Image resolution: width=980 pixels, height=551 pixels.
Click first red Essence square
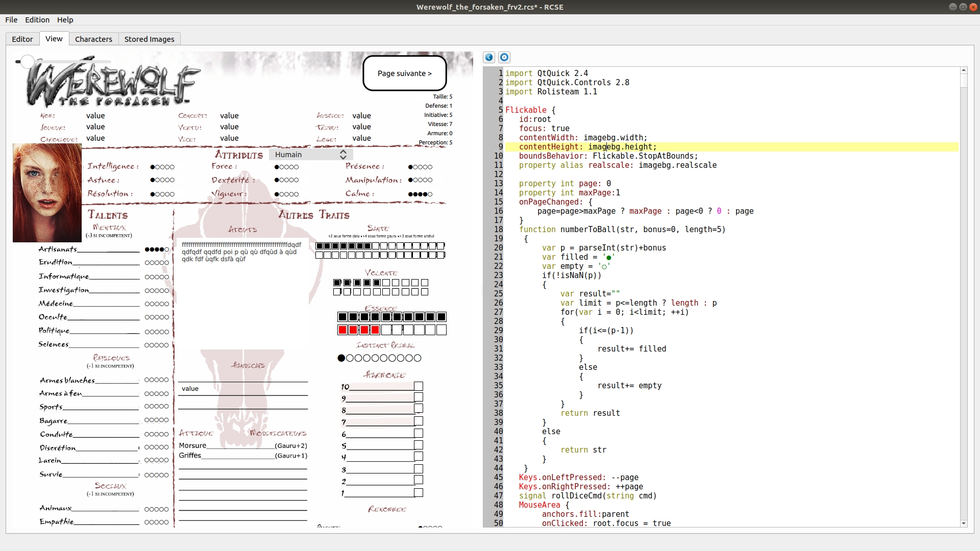click(x=342, y=330)
